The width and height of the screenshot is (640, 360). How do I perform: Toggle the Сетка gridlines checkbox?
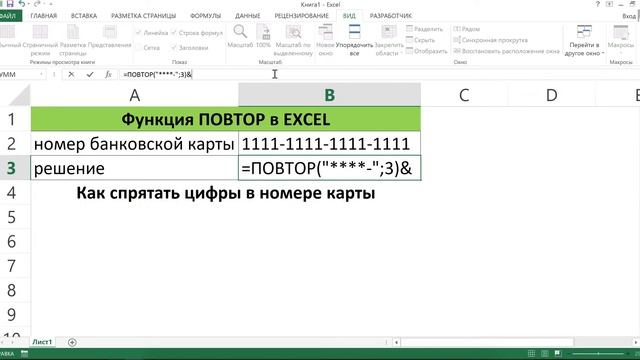[148, 48]
